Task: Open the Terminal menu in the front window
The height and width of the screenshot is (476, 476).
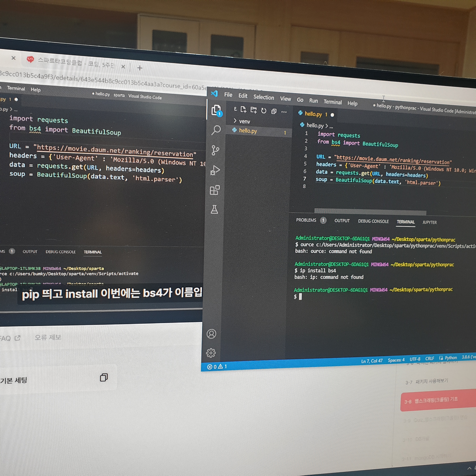Action: 333,102
